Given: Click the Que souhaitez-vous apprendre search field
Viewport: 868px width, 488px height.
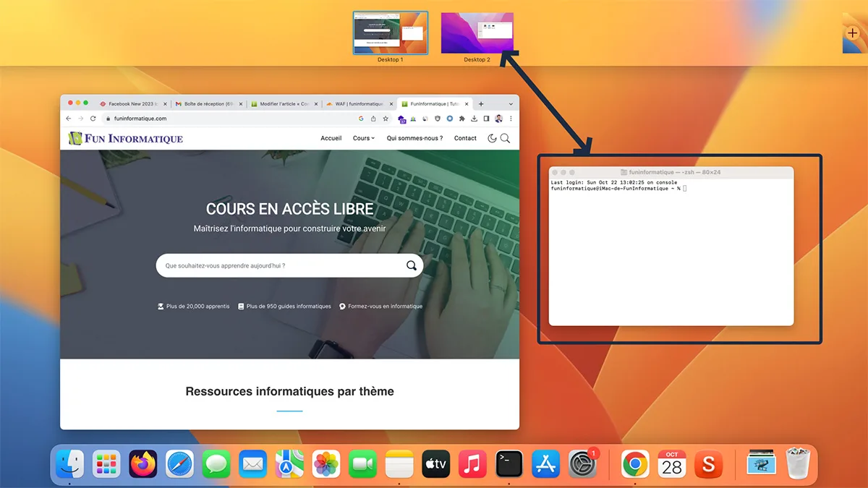Looking at the screenshot, I should click(x=289, y=265).
